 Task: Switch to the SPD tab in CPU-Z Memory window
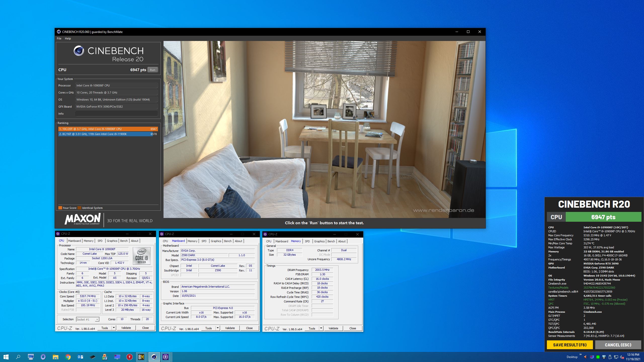(x=307, y=241)
